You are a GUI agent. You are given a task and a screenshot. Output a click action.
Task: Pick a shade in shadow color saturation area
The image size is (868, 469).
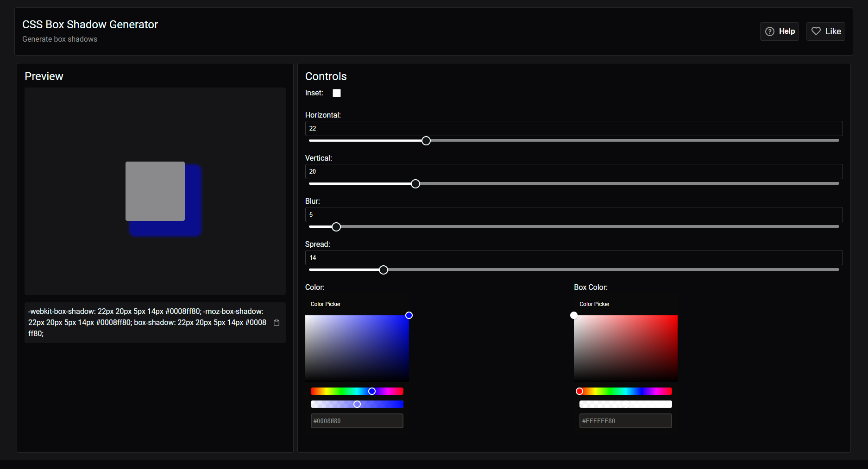click(357, 348)
